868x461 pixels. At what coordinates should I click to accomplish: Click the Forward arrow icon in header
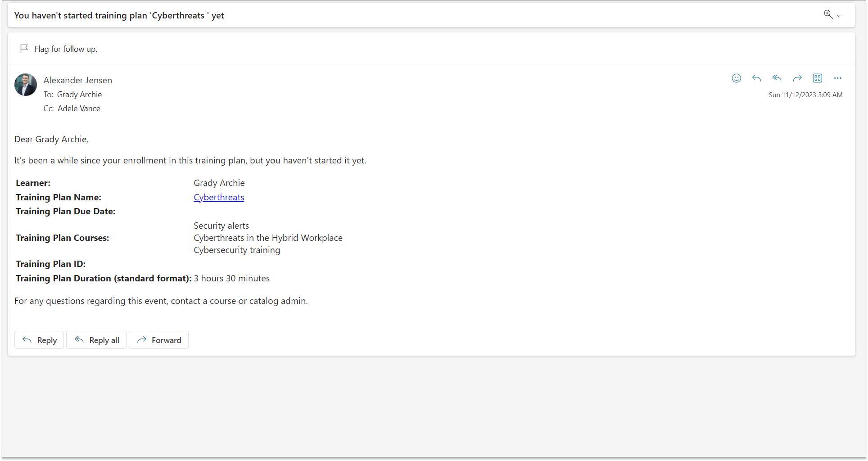pyautogui.click(x=797, y=78)
